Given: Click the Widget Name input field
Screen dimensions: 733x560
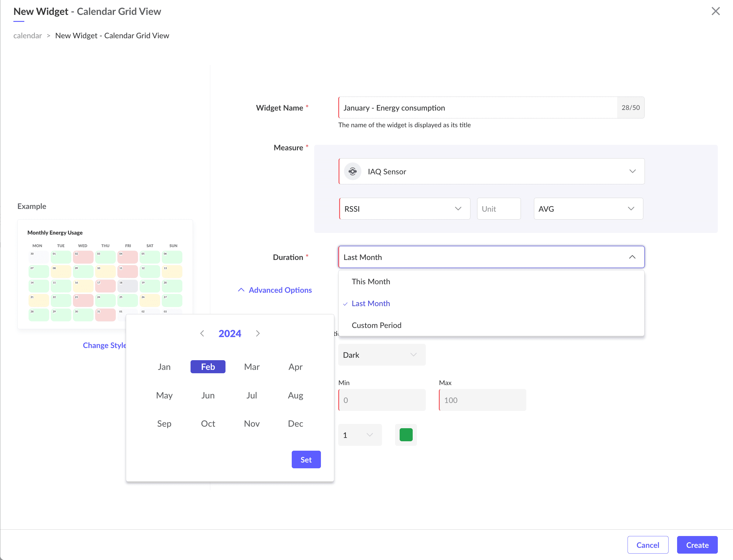Looking at the screenshot, I should pyautogui.click(x=477, y=108).
